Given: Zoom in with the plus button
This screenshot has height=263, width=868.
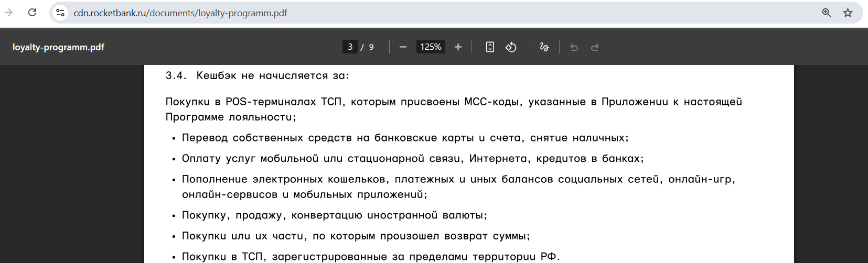Looking at the screenshot, I should (x=458, y=47).
